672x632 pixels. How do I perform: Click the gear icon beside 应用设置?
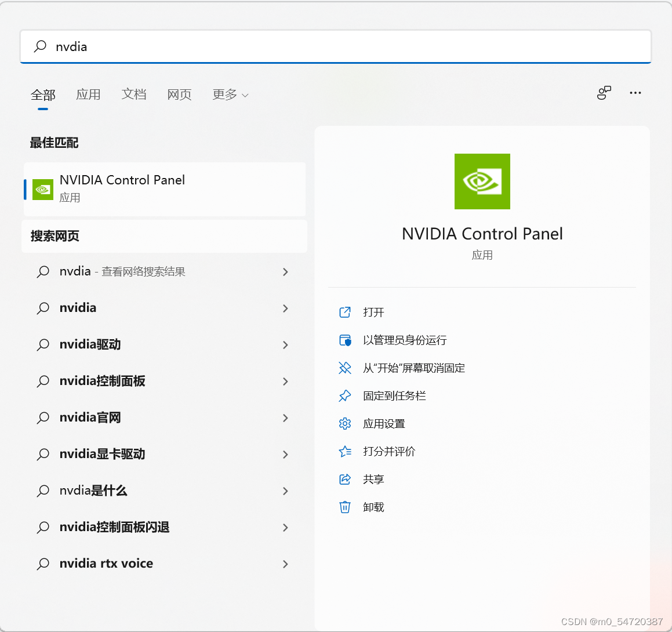click(345, 424)
